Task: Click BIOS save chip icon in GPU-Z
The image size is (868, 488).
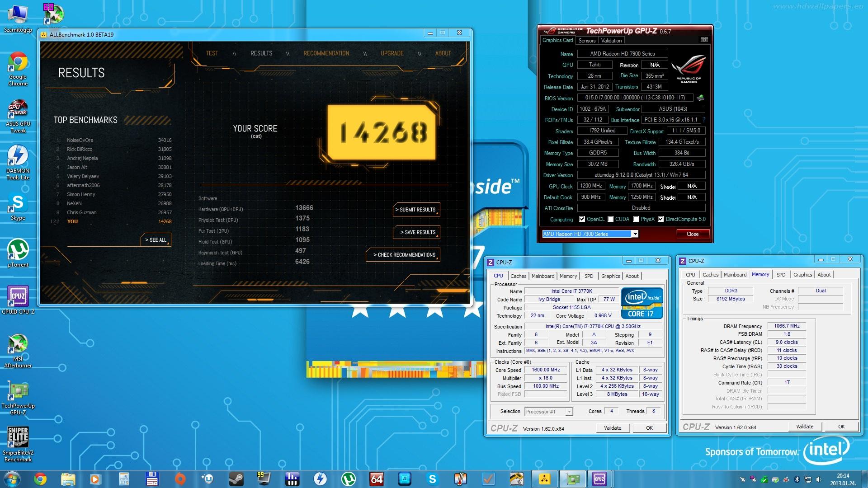Action: [700, 98]
